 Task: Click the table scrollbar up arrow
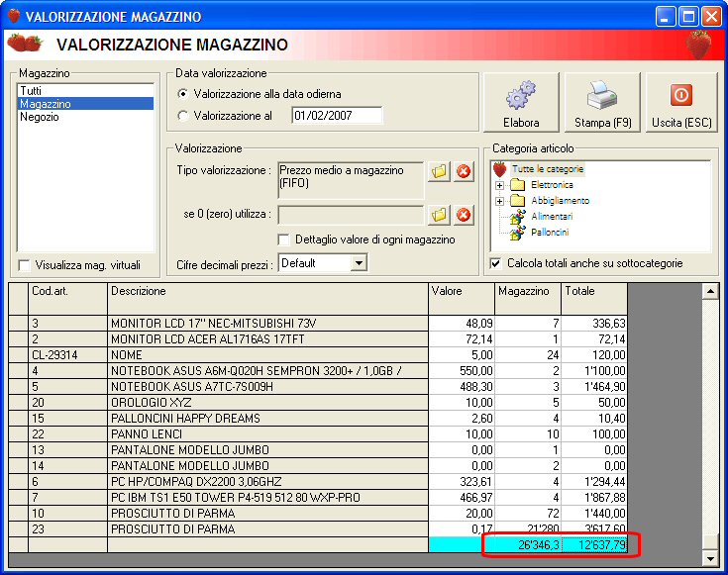(710, 292)
